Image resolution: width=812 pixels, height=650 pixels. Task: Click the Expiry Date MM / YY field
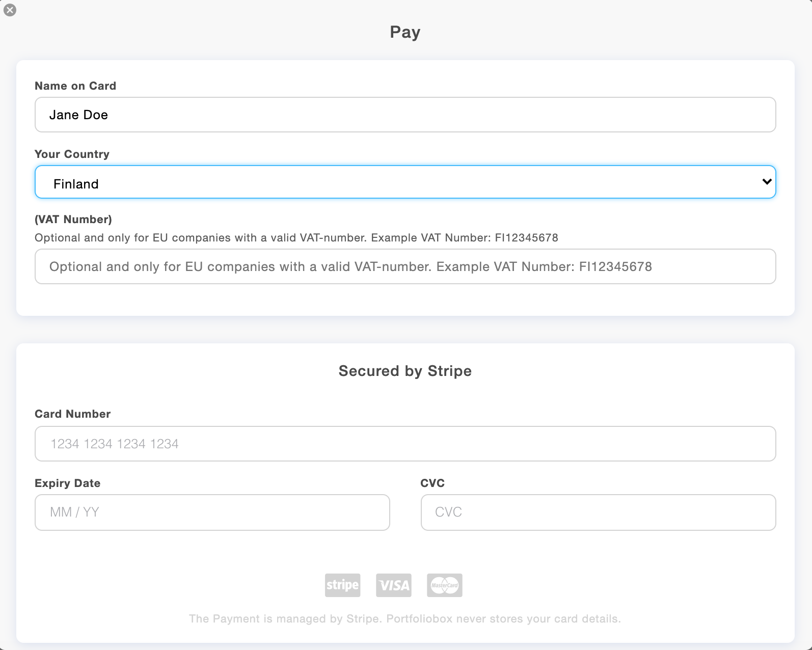click(212, 512)
